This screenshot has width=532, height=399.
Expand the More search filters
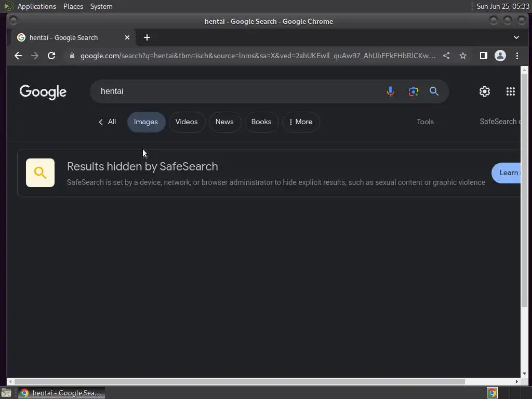[301, 122]
